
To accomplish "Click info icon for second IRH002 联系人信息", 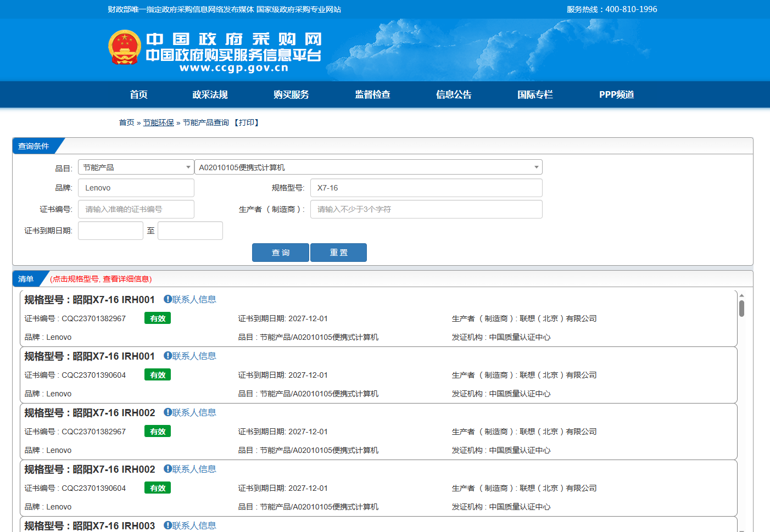I will 168,469.
